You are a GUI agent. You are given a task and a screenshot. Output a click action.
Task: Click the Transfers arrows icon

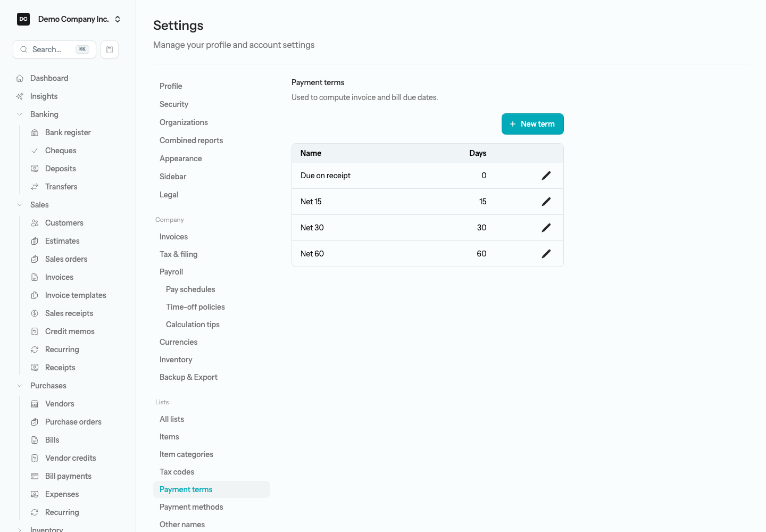(x=35, y=187)
